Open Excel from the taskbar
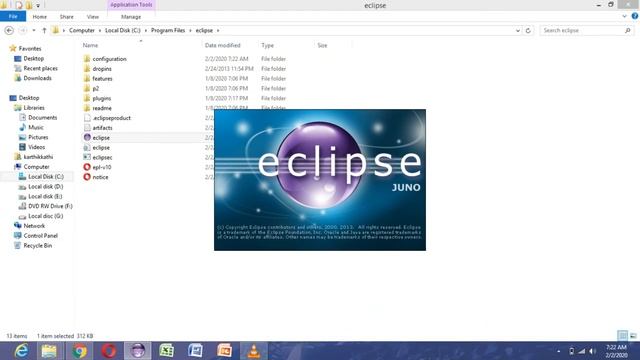 [x=166, y=351]
